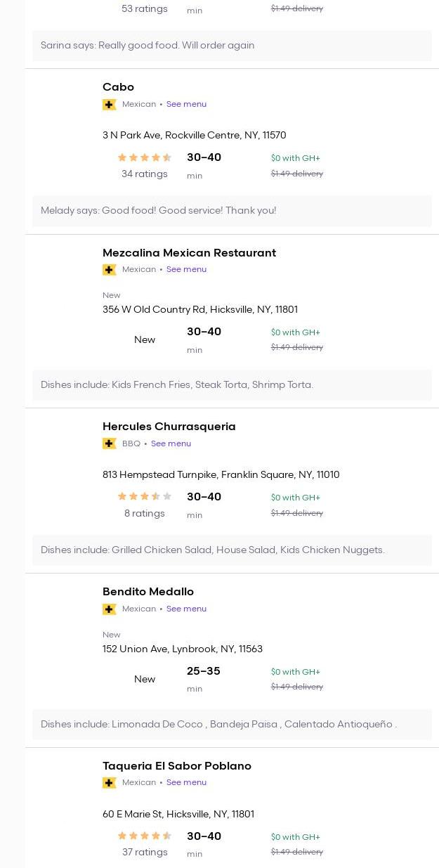This screenshot has width=439, height=868.
Task: Open the Cabo restaurant title
Action: coord(118,87)
